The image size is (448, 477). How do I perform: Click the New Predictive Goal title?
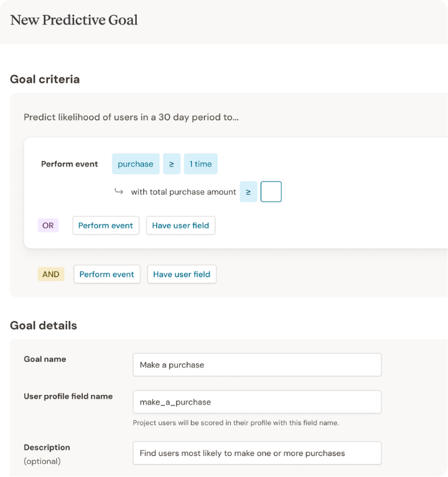74,20
